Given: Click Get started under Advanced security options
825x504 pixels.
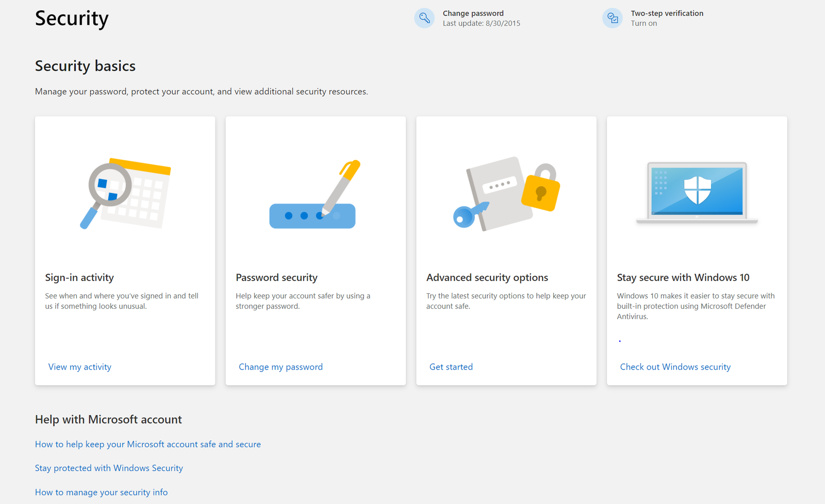Looking at the screenshot, I should pos(451,367).
